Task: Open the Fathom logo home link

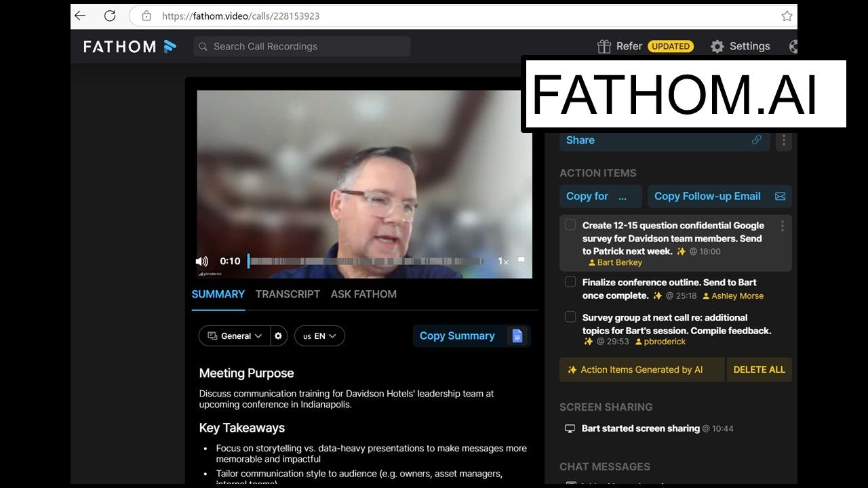Action: click(130, 46)
